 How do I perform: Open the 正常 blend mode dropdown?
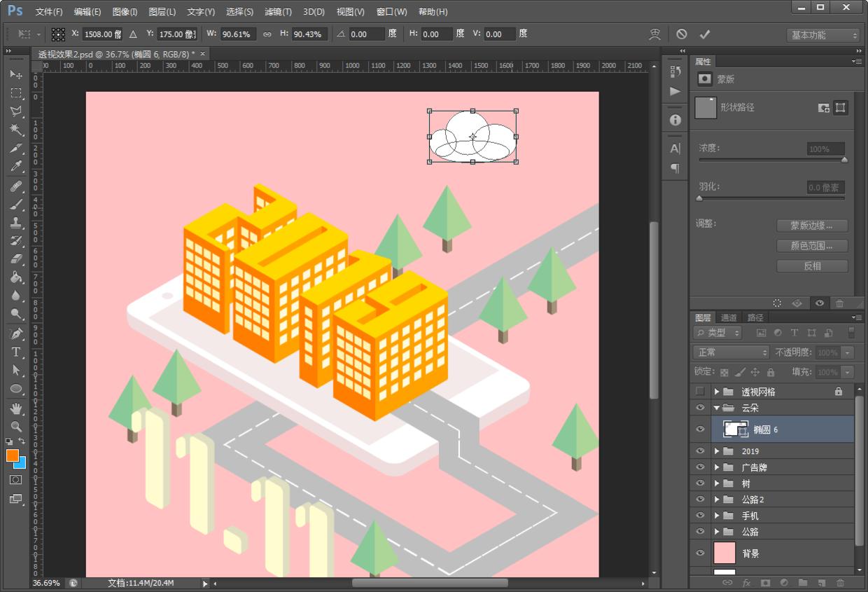point(731,352)
